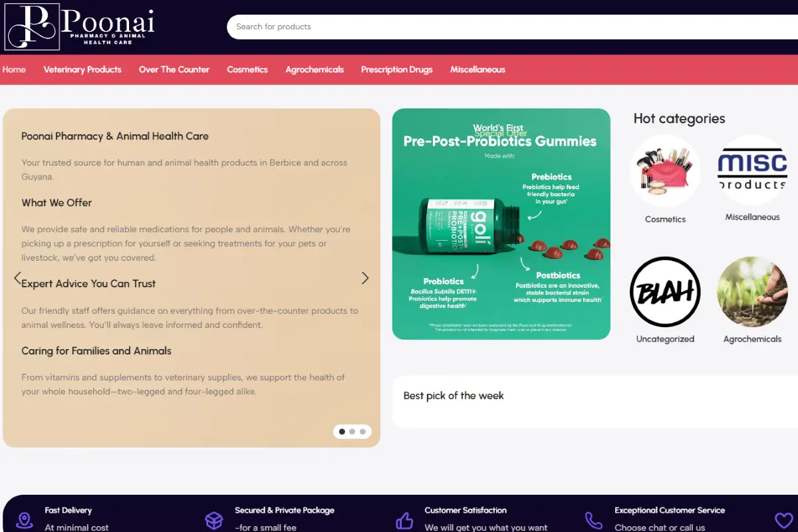
Task: Open the Cosmetics menu item
Action: [x=247, y=69]
